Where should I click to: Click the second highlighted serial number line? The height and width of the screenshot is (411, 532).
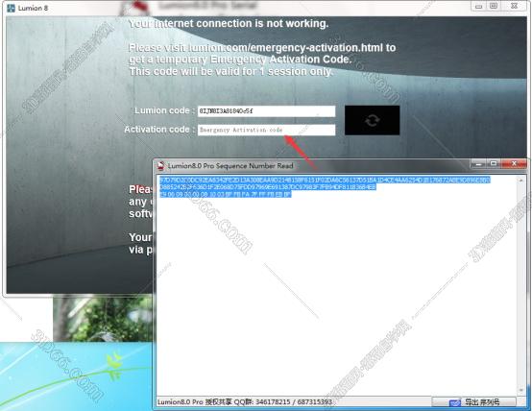tap(268, 187)
